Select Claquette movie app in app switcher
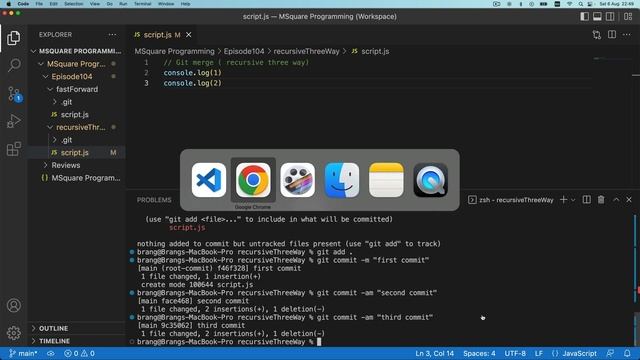 (x=298, y=180)
